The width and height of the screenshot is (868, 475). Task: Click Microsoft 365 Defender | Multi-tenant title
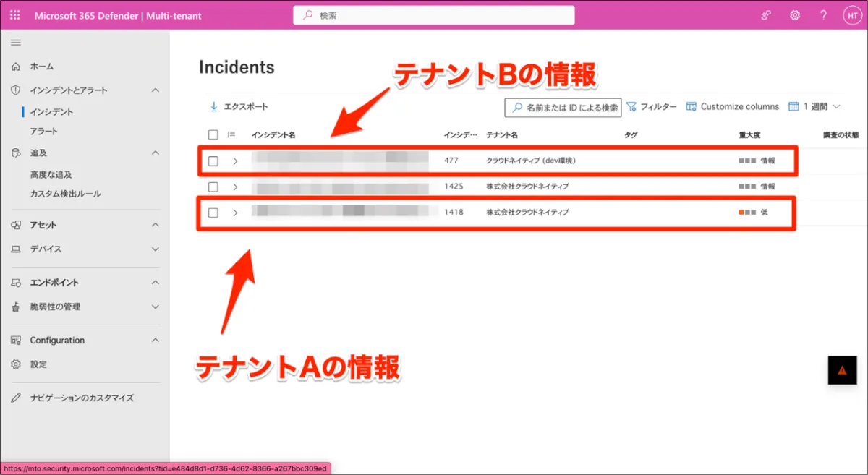pos(118,15)
